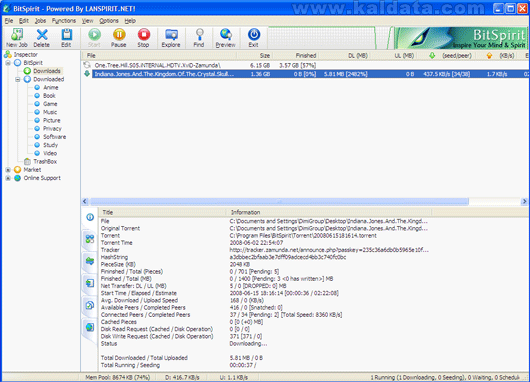Sort by DL (MB) column header
Image resolution: width=530 pixels, height=382 pixels.
(344, 56)
